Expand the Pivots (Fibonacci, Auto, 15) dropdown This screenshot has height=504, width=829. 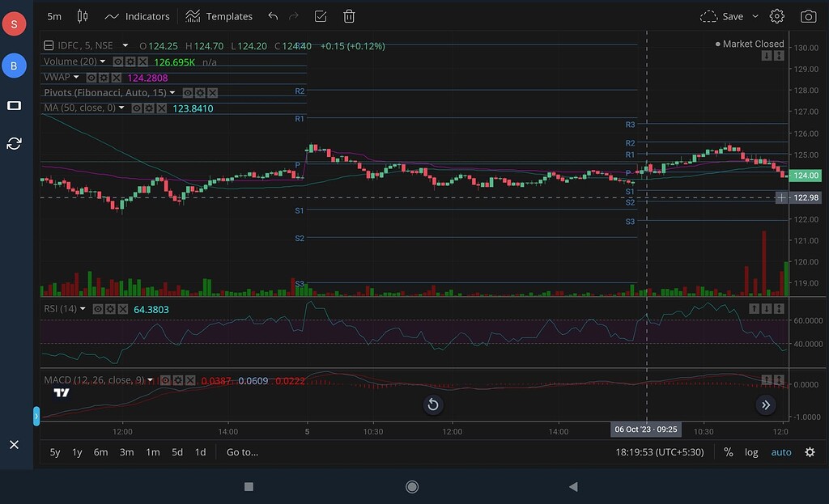coord(172,92)
